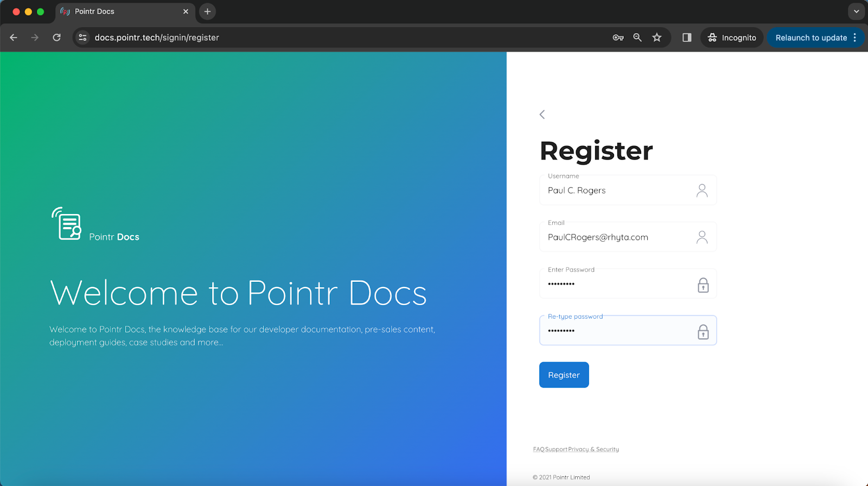The width and height of the screenshot is (868, 486).
Task: Click the Enter Password field
Action: 628,283
